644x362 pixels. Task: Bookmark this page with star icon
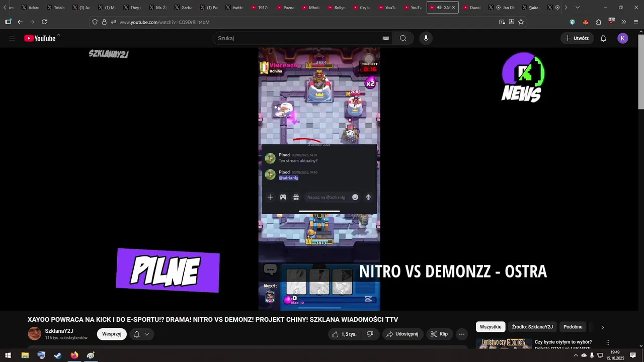click(x=521, y=22)
